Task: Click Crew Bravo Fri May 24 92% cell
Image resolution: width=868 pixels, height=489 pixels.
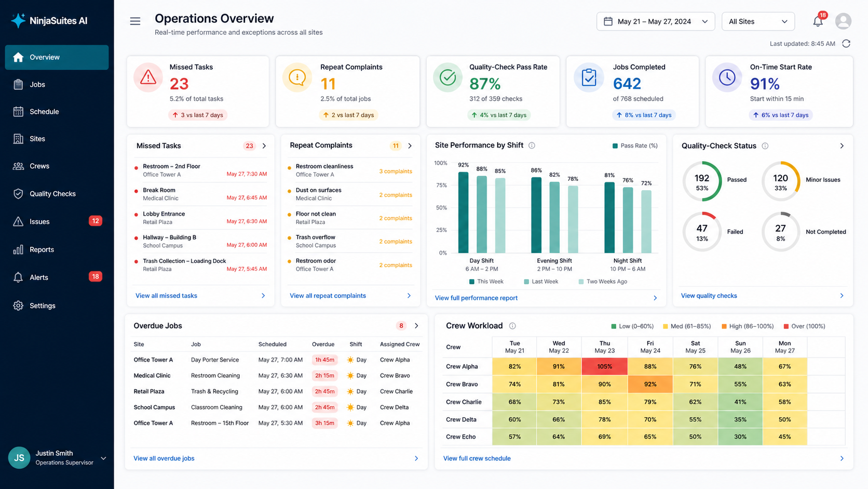Action: pos(650,384)
